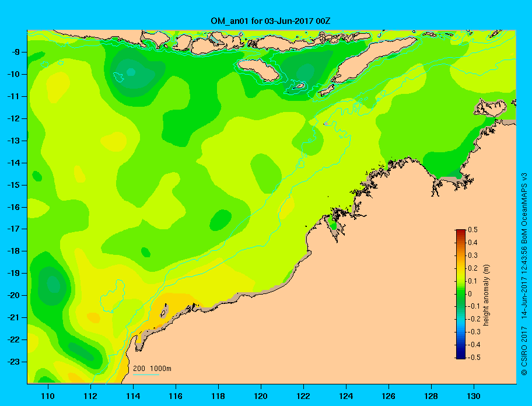
Task: Click latitude label -12 on y-axis
Action: point(13,118)
